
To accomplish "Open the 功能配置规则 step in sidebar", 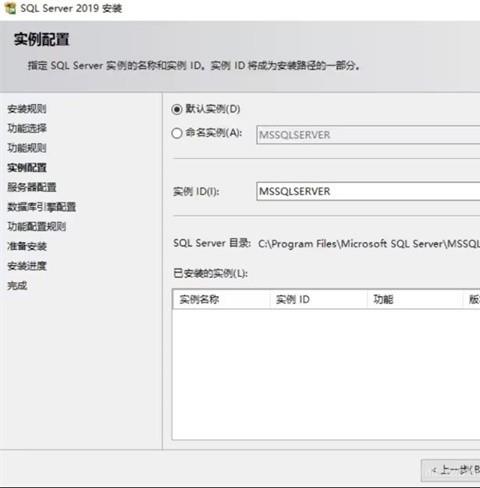I will [x=37, y=227].
